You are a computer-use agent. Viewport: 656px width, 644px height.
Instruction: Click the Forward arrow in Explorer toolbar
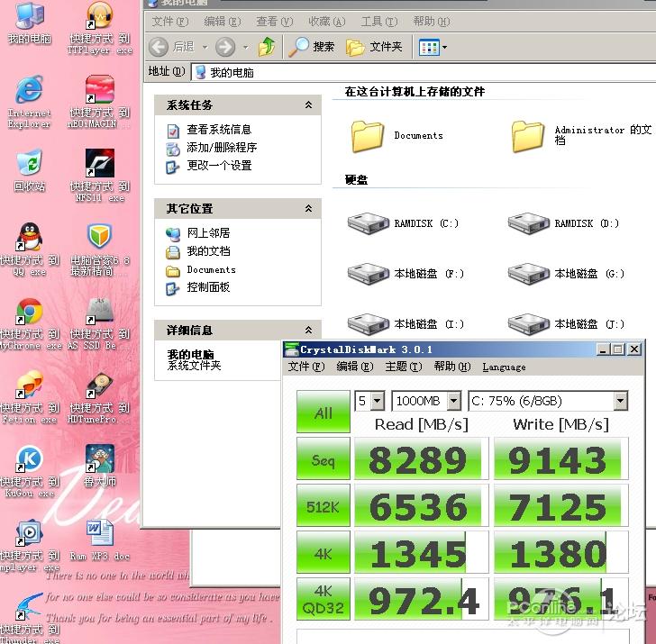(x=225, y=47)
